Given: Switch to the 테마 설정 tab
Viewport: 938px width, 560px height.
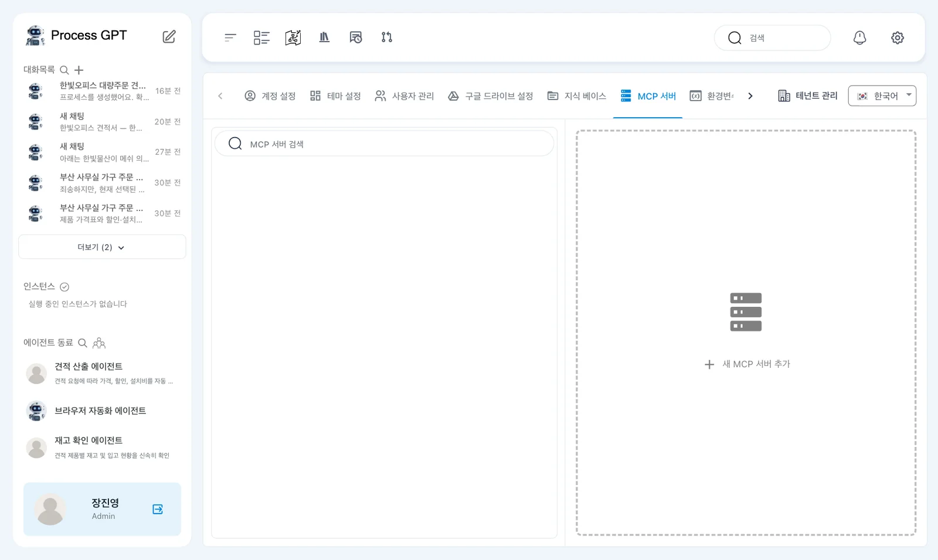Looking at the screenshot, I should point(335,96).
